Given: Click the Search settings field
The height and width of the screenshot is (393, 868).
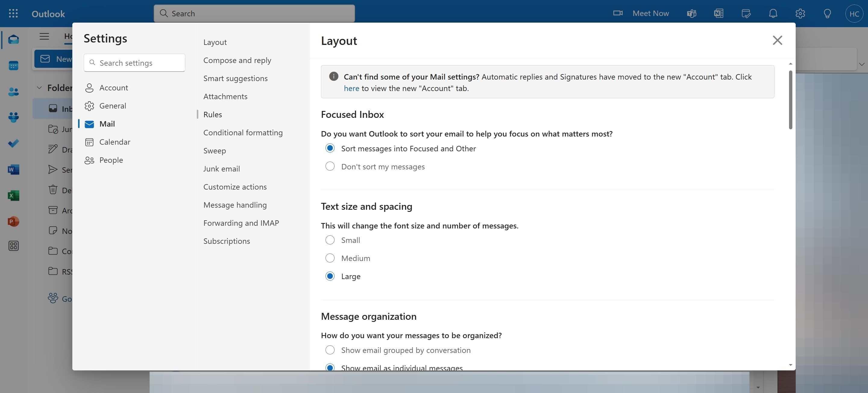Looking at the screenshot, I should click(134, 63).
